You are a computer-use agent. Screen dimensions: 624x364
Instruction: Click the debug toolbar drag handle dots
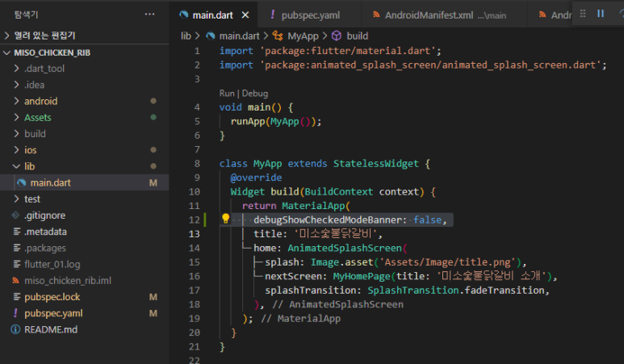click(x=583, y=14)
